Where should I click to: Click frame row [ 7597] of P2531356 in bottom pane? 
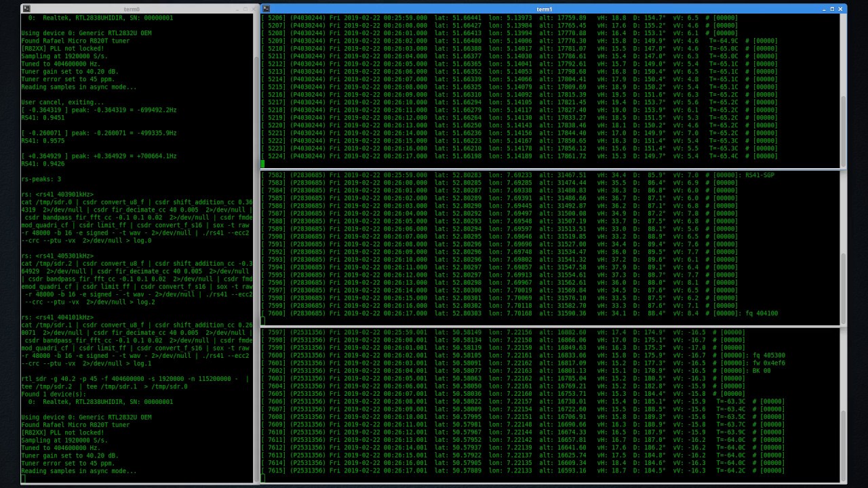(503, 332)
